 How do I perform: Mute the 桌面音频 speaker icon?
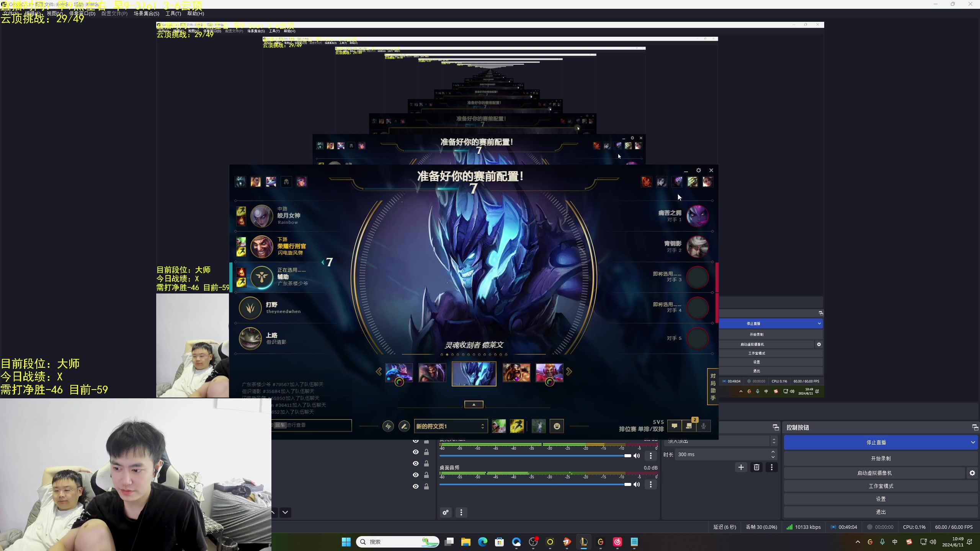point(637,484)
